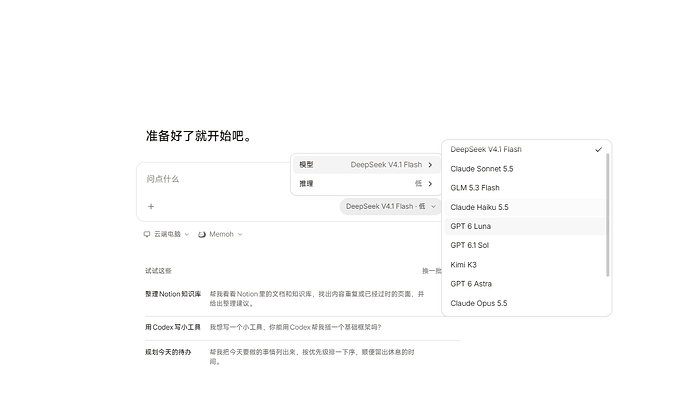Select Claude Sonnet 5.5 model
This screenshot has height=399, width=690.
click(x=524, y=168)
